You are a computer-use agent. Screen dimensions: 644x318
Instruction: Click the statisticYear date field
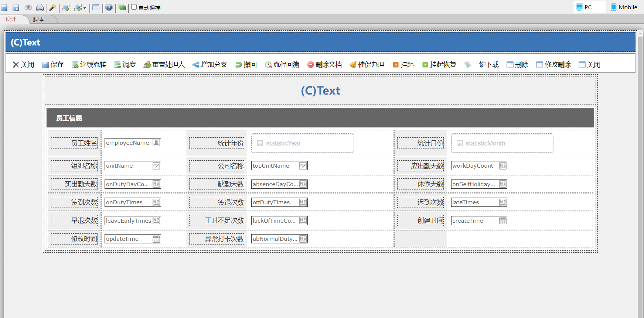[303, 143]
